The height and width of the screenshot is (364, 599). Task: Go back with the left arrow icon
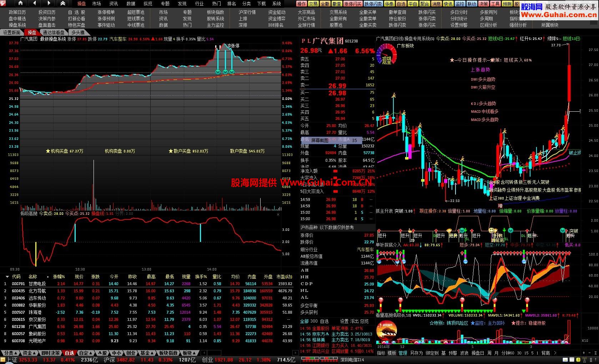[34, 3]
